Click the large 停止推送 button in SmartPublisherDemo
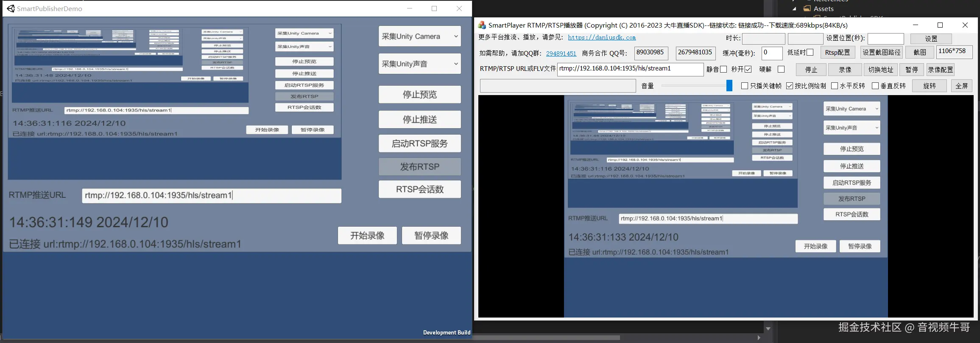980x343 pixels. point(419,119)
